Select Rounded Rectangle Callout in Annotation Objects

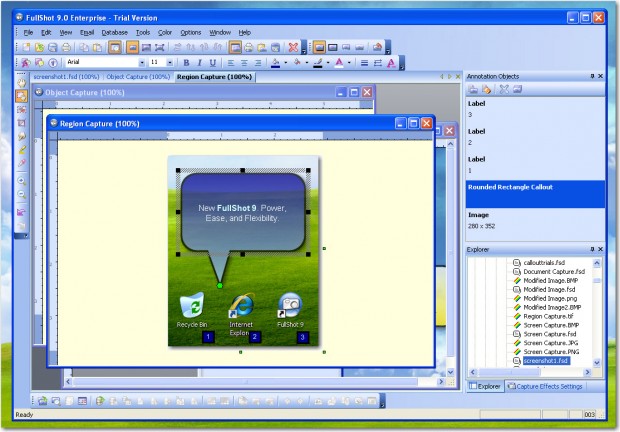pyautogui.click(x=535, y=194)
